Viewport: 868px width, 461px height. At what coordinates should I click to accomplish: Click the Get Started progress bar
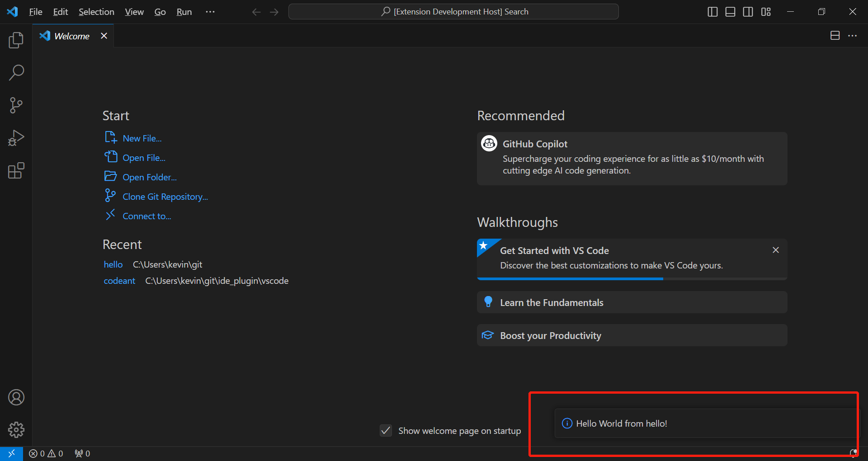pos(632,278)
